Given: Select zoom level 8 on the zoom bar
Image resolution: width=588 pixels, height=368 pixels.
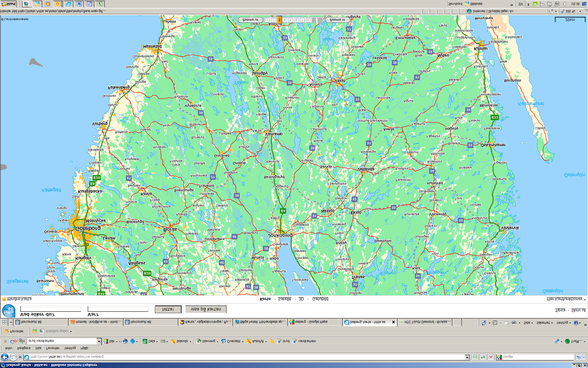Looking at the screenshot, I should (x=308, y=20).
